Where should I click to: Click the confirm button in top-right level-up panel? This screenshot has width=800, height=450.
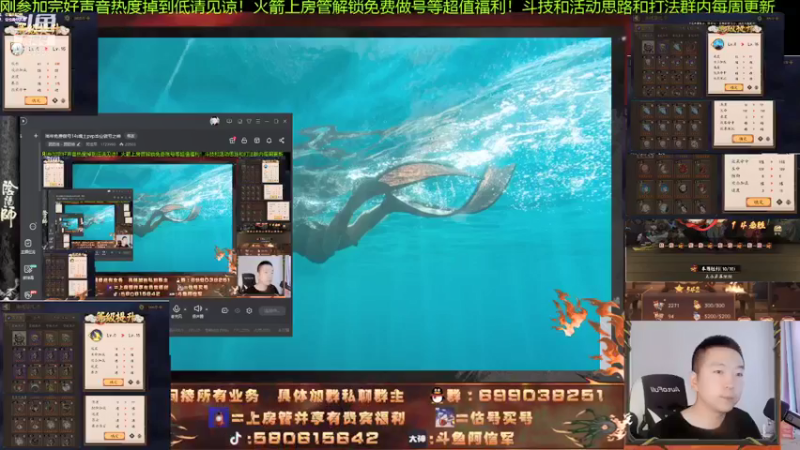pos(734,87)
